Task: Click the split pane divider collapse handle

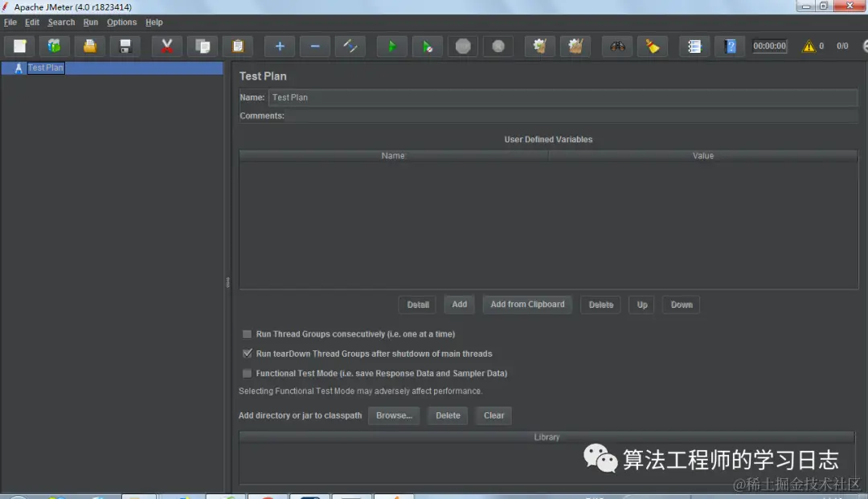Action: pyautogui.click(x=227, y=282)
